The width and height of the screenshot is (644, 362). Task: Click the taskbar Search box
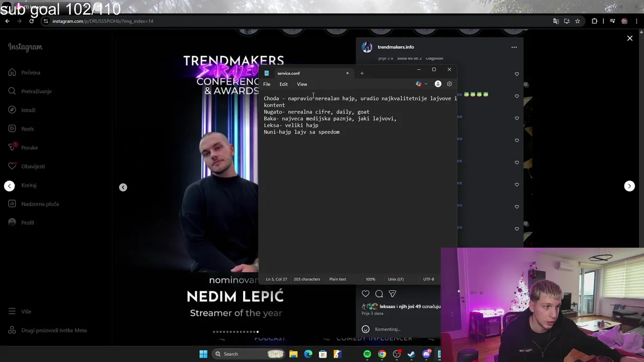249,354
